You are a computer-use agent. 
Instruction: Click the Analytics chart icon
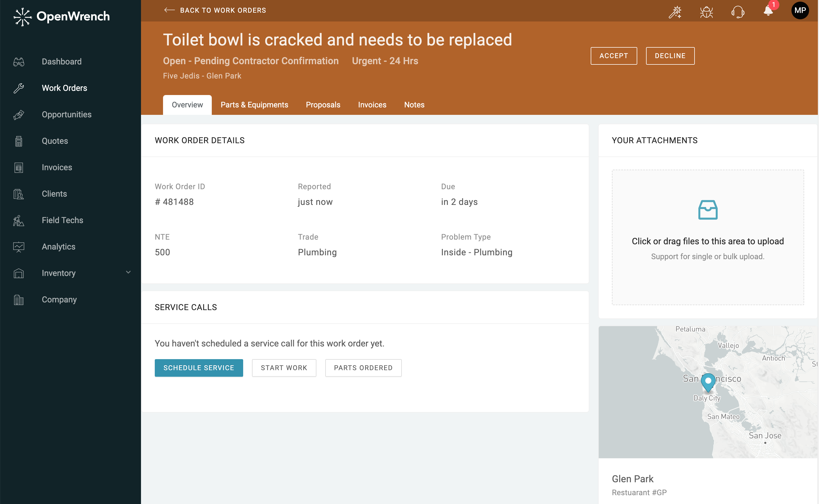click(19, 247)
